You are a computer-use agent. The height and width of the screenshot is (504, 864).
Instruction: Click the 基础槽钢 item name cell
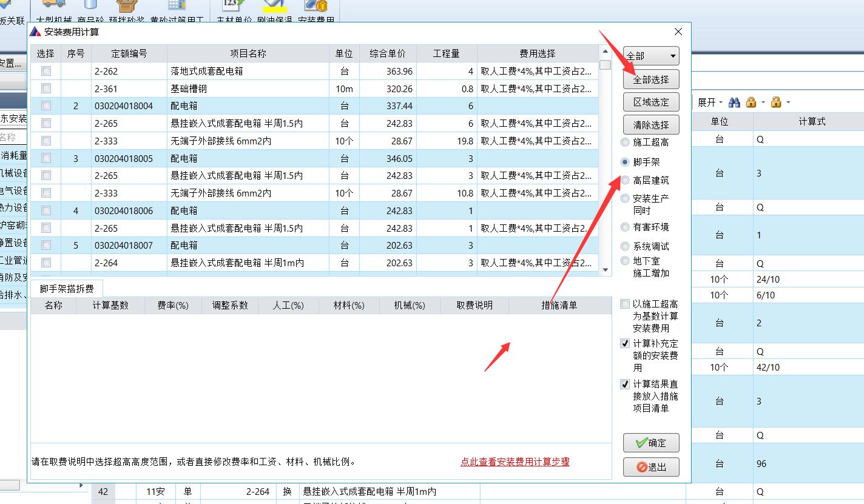pos(248,89)
